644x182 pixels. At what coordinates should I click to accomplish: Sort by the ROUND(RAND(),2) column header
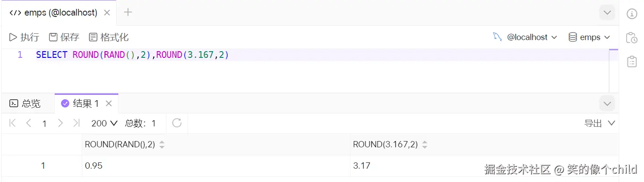tap(162, 145)
